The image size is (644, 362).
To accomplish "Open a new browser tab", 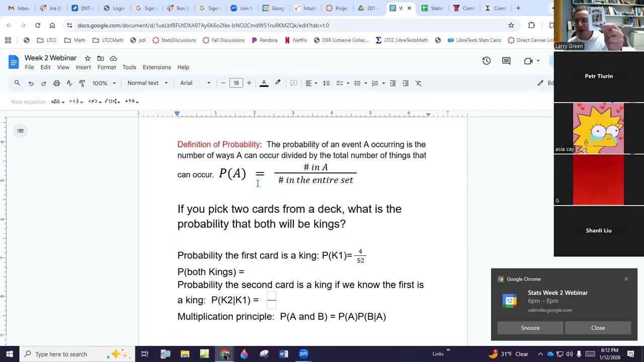I will [x=518, y=8].
